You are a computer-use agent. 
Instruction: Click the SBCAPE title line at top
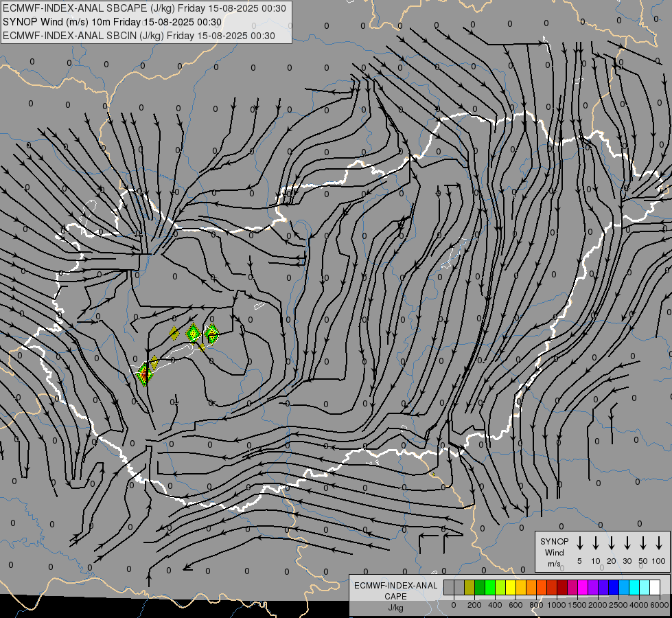144,8
